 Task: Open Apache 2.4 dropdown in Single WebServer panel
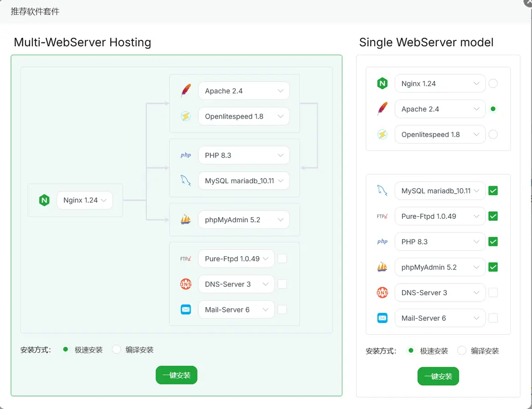[440, 109]
